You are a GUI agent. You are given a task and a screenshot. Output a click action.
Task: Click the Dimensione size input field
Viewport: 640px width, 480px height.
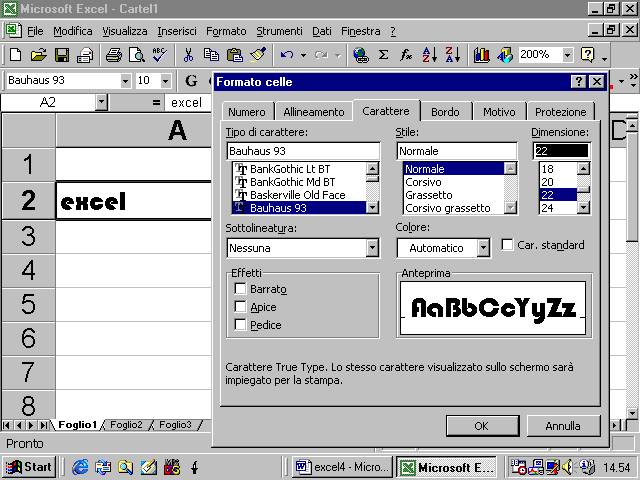561,151
